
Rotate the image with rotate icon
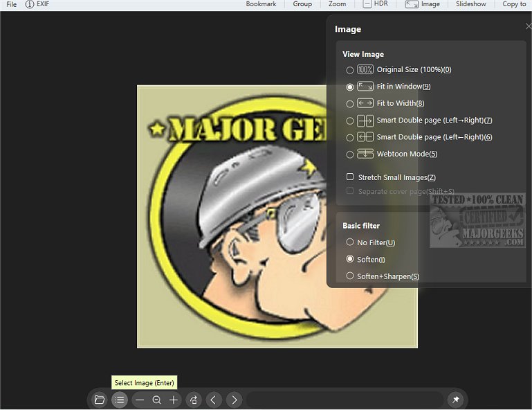[194, 400]
